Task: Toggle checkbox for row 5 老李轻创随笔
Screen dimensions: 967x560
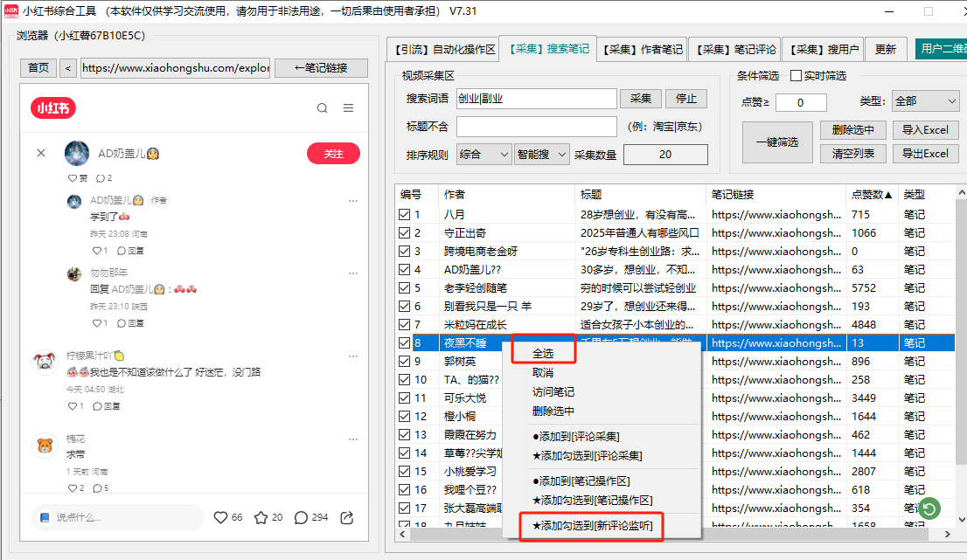Action: [404, 288]
